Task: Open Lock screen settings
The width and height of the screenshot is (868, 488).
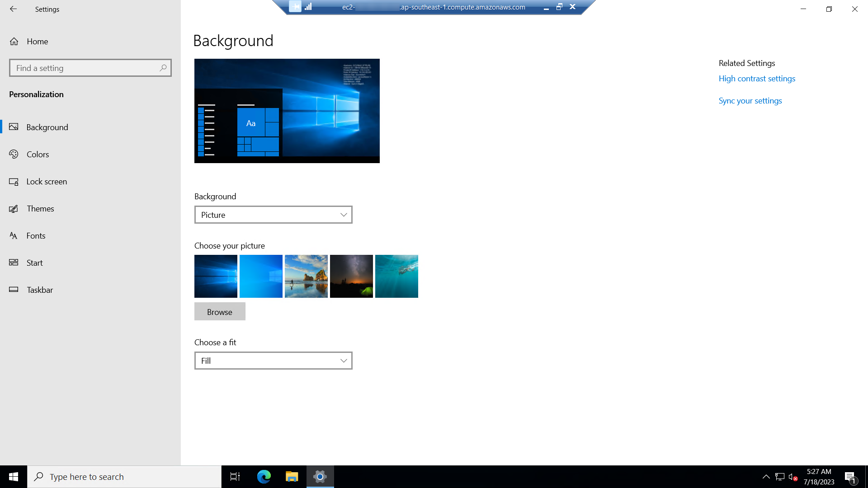Action: tap(47, 181)
